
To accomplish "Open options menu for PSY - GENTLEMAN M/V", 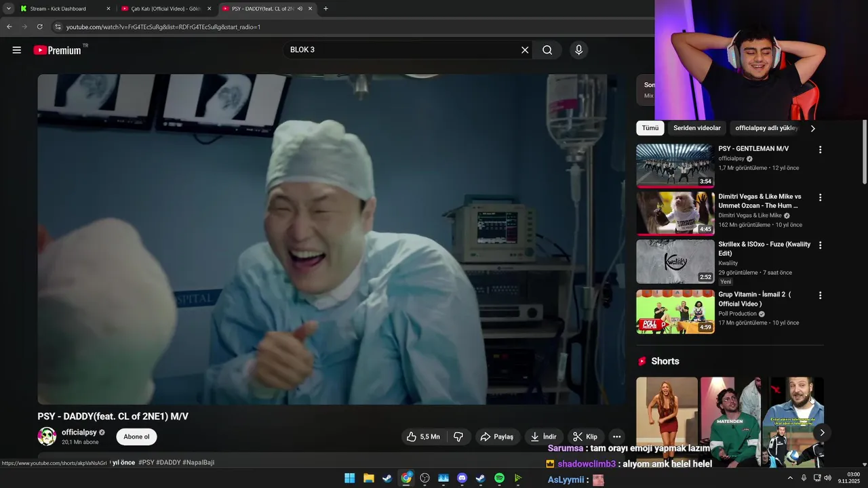I will coord(820,149).
